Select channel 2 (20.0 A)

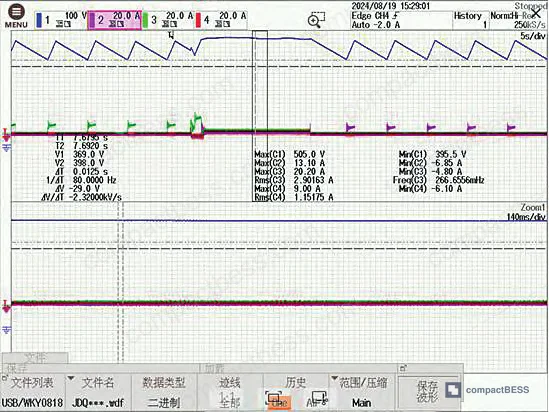pos(114,20)
